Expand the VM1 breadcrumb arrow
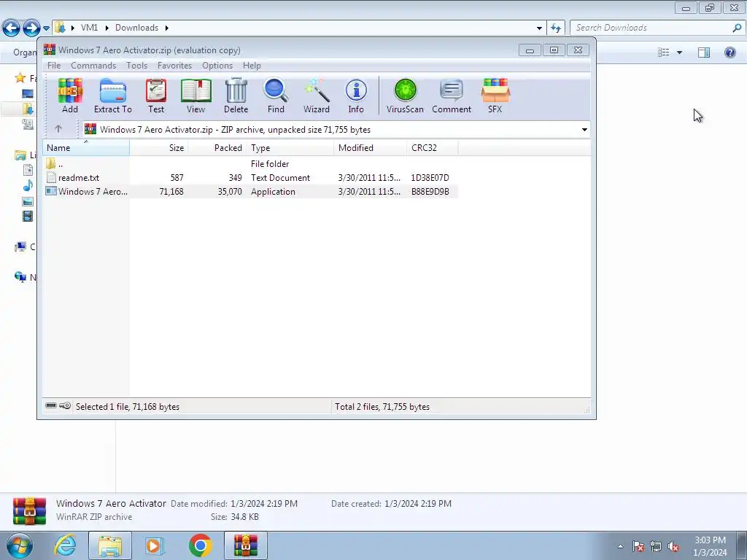Viewport: 747px width, 560px height. (x=107, y=28)
